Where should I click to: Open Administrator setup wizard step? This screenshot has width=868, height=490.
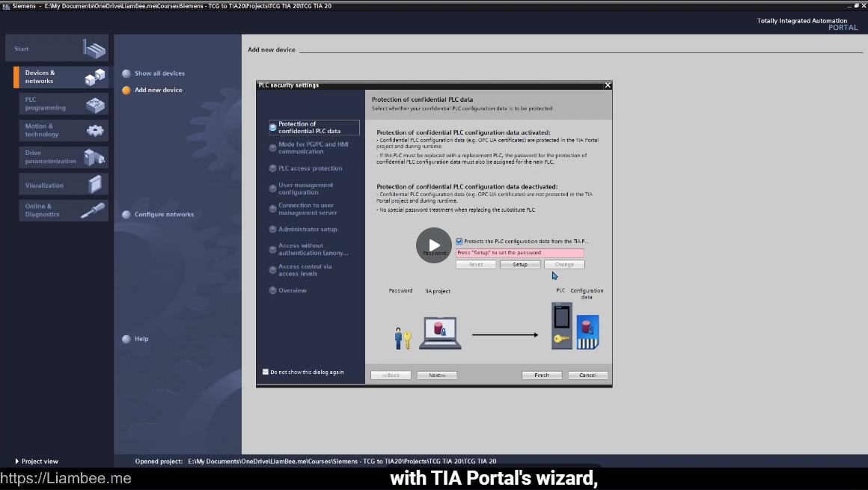pos(308,230)
